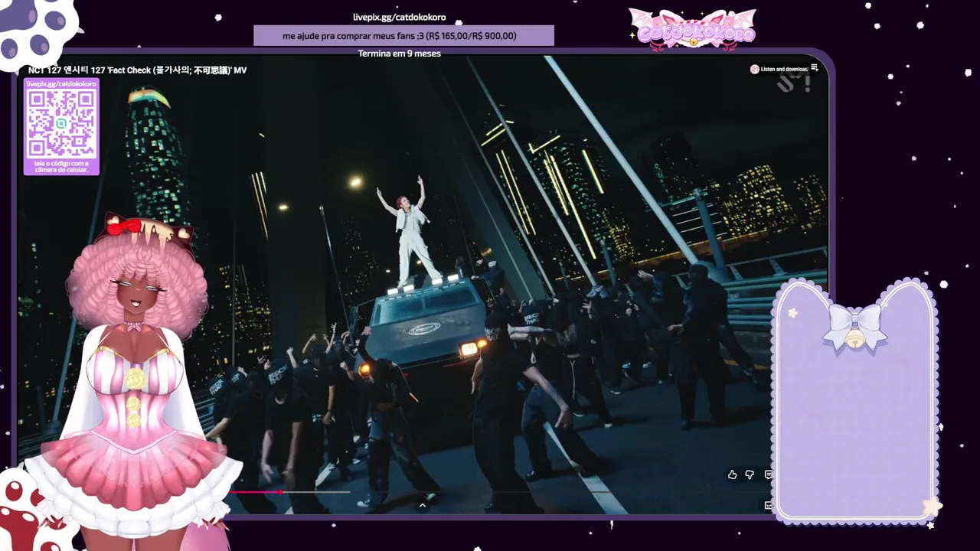980x551 pixels.
Task: Open the video comments icon
Action: pyautogui.click(x=768, y=475)
